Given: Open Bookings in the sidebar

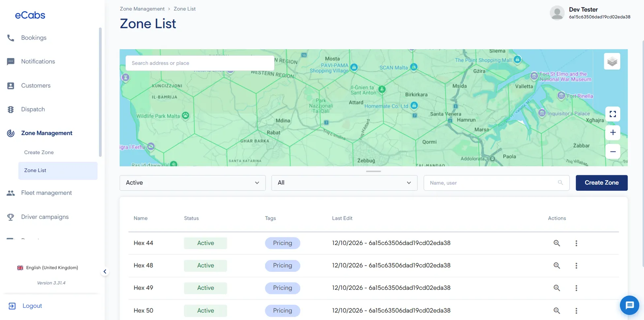Looking at the screenshot, I should click(34, 37).
